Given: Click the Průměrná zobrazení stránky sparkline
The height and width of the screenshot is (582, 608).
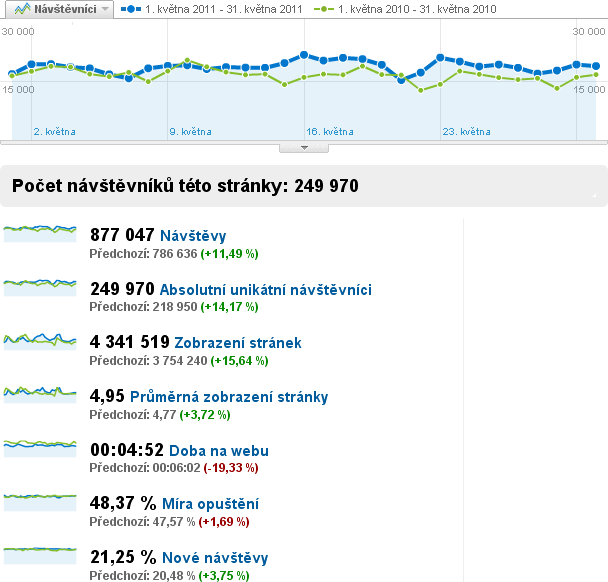Looking at the screenshot, I should [40, 394].
